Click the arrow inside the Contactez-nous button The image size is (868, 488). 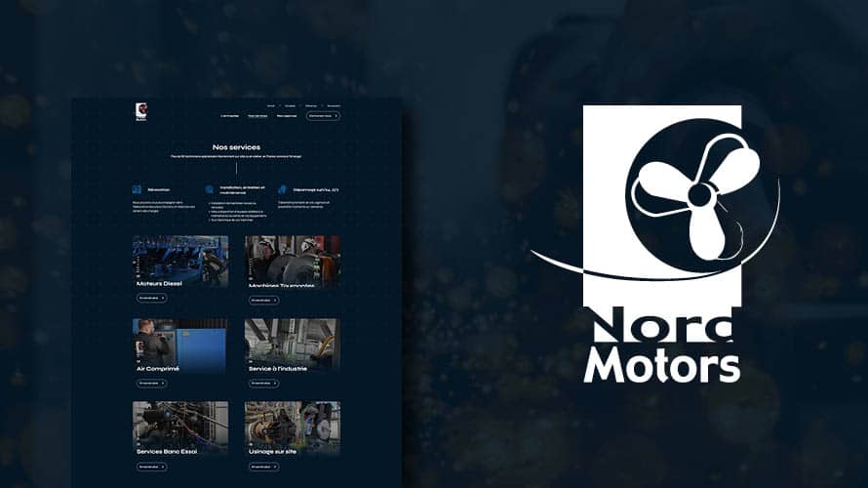click(336, 116)
